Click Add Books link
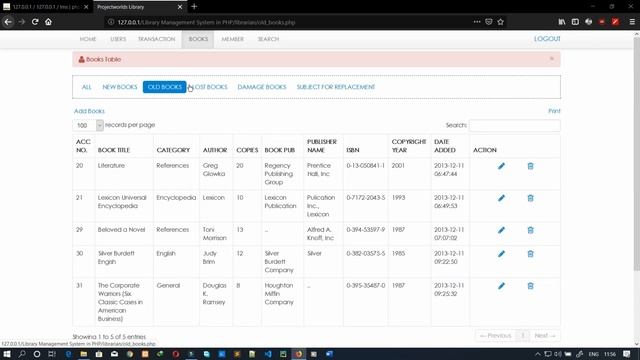 coord(89,111)
